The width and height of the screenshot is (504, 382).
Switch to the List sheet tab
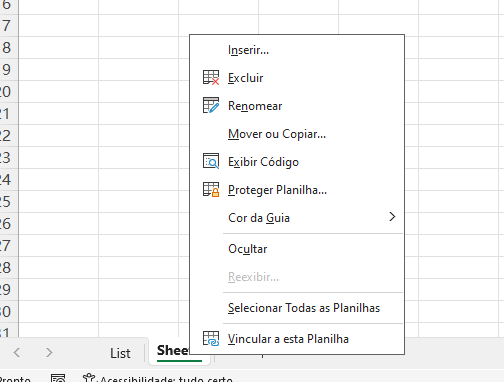click(120, 353)
